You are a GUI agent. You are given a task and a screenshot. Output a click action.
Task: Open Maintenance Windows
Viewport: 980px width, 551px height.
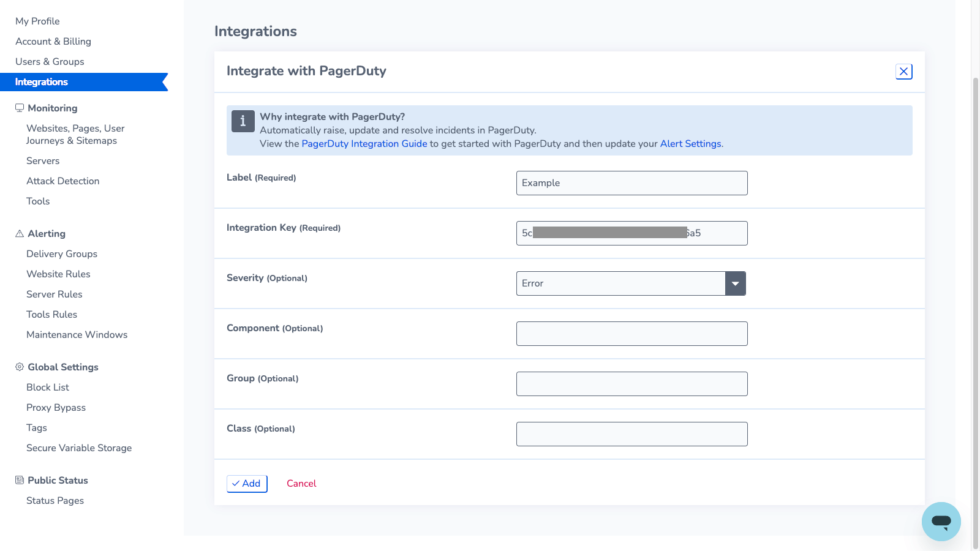click(77, 335)
